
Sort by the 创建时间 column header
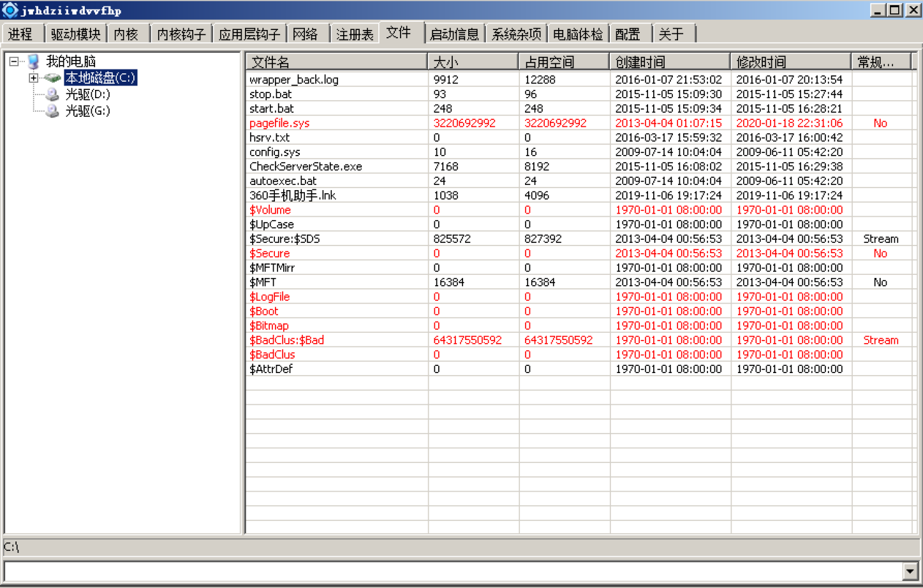coord(670,62)
